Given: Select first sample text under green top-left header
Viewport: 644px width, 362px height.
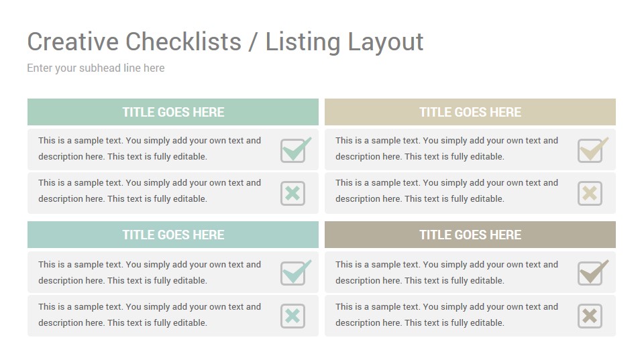Looking at the screenshot, I should (x=150, y=149).
